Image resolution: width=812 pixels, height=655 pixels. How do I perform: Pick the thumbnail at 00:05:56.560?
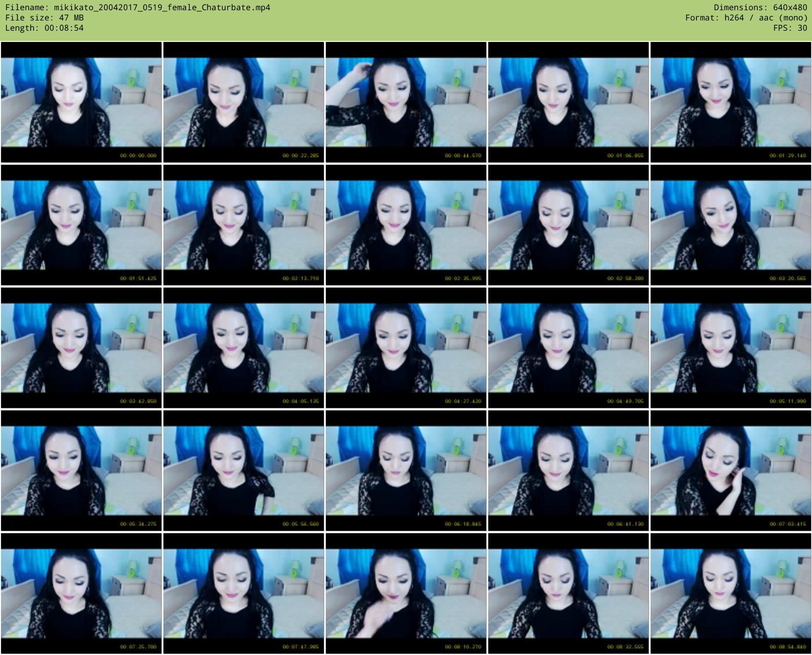(x=243, y=471)
